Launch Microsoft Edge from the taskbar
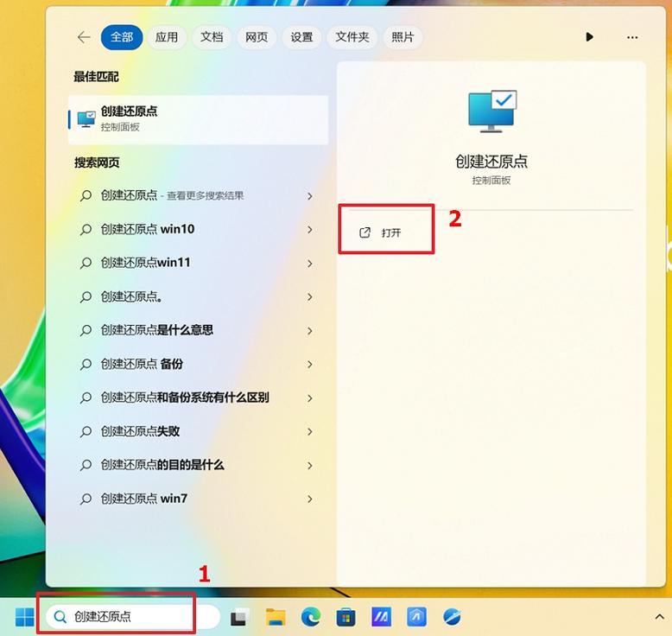This screenshot has width=672, height=636. (x=311, y=617)
